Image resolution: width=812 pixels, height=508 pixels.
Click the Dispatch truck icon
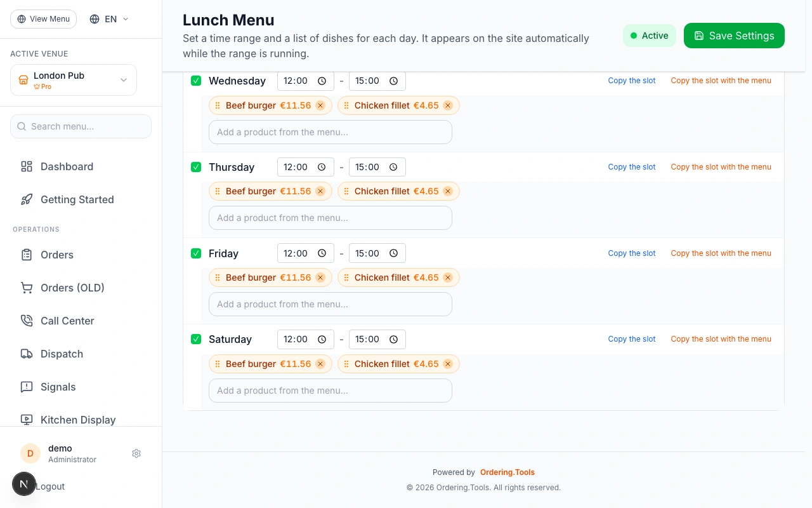tap(27, 354)
